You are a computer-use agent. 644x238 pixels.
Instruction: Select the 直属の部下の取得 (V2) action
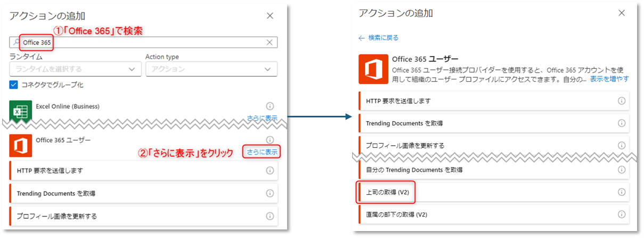[494, 215]
